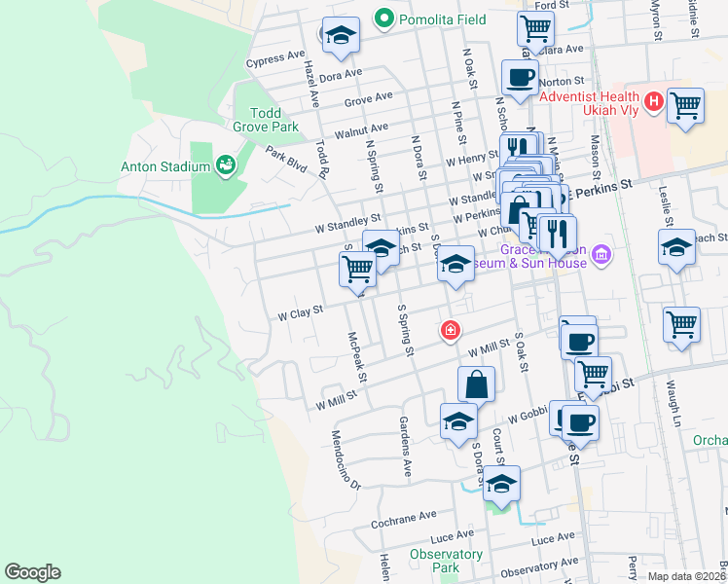Select the Park Blvd street label
Image resolution: width=728 pixels, height=584 pixels.
click(x=286, y=160)
